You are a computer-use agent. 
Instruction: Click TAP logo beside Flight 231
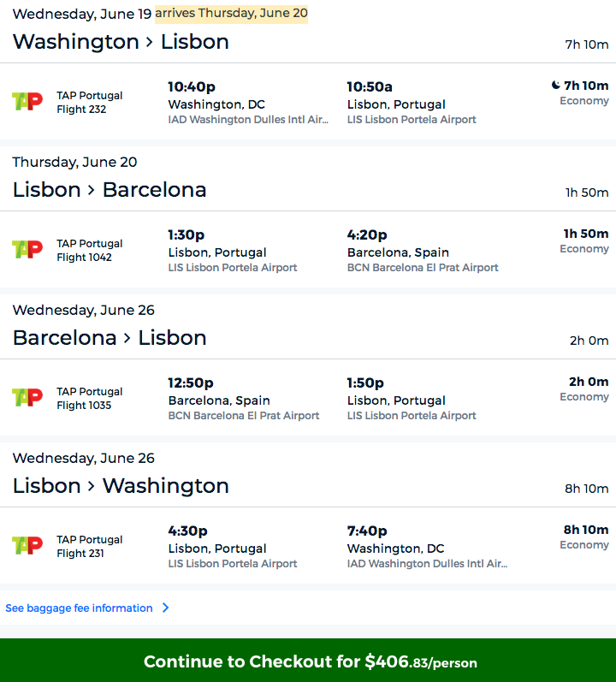[27, 545]
